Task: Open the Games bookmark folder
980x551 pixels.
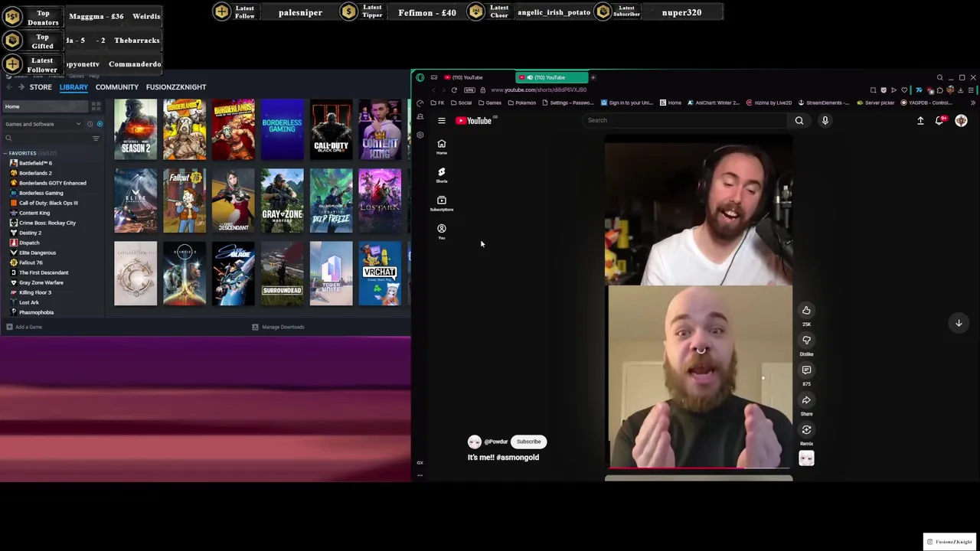Action: pyautogui.click(x=490, y=103)
